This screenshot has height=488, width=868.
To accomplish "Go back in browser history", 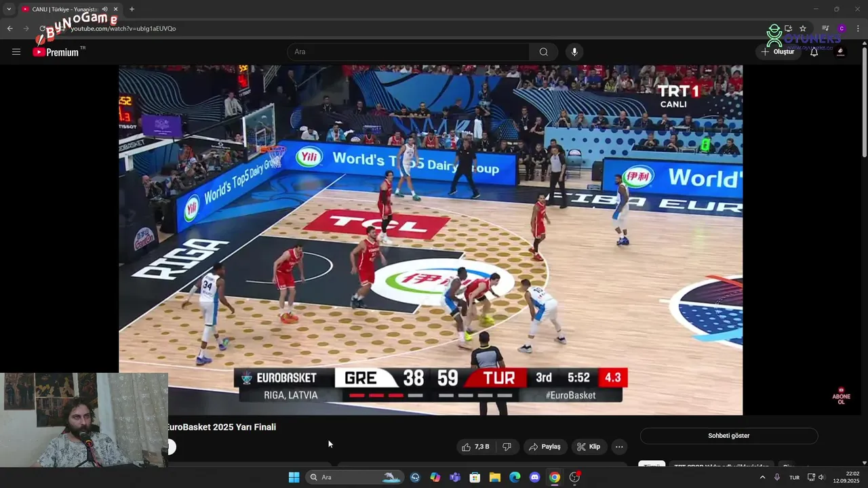I will (x=9, y=28).
